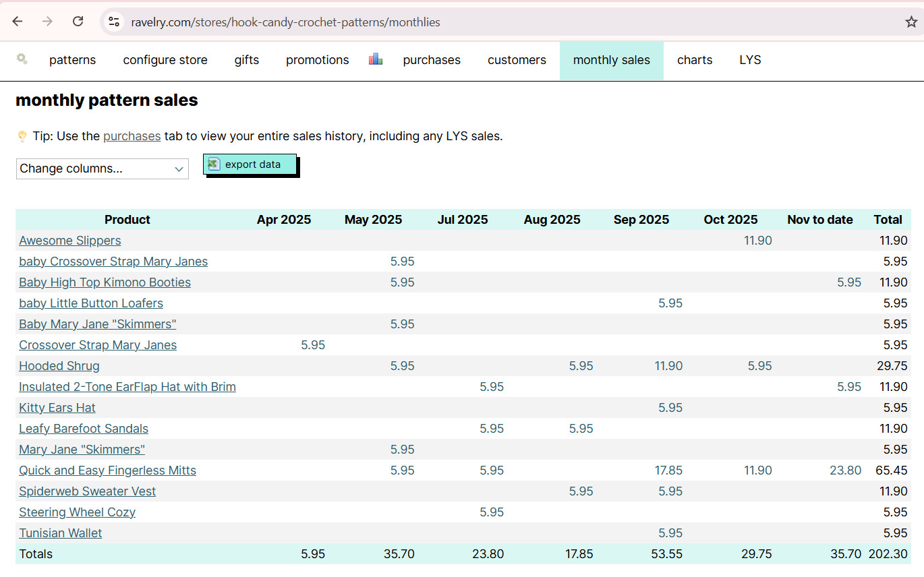Open the Change columns dropdown
Image resolution: width=924 pixels, height=577 pixels.
coord(103,169)
